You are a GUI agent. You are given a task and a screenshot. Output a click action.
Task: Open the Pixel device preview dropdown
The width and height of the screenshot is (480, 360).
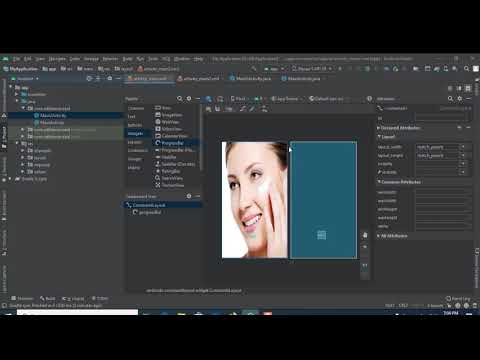tap(239, 99)
